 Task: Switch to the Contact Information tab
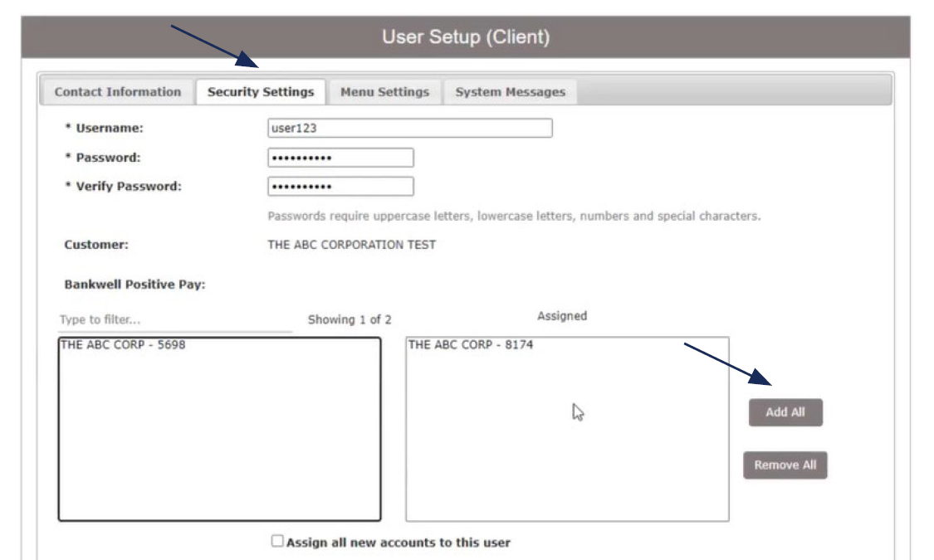tap(119, 92)
